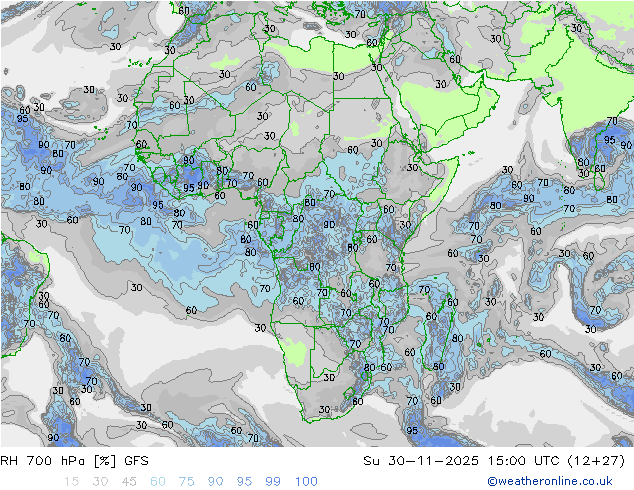Click the Madagascar island outline on the map
The height and width of the screenshot is (490, 634).
click(439, 332)
